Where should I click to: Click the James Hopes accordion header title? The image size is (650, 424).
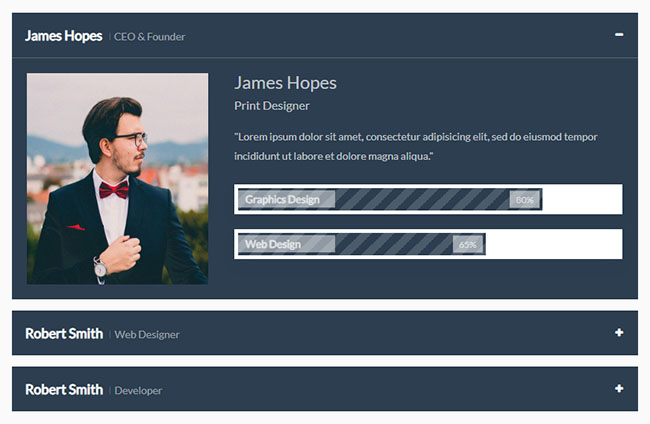(64, 36)
